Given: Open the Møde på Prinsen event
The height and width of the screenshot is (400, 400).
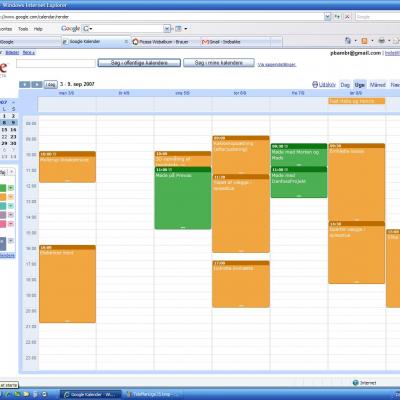Looking at the screenshot, I should (x=183, y=198).
